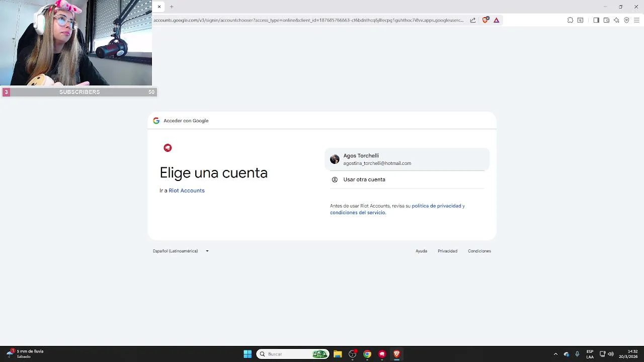Open the volume speaker tray icon
Screen dimensions: 644x362
tap(611, 354)
